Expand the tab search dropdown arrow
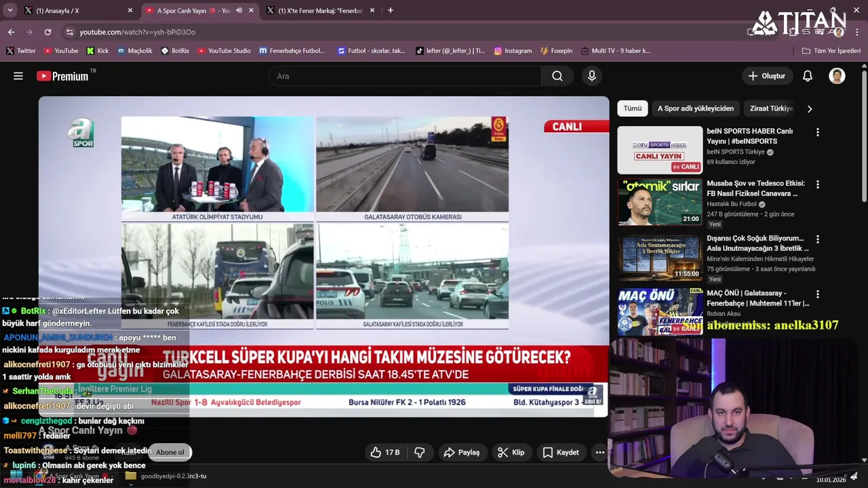868x488 pixels. [x=9, y=10]
